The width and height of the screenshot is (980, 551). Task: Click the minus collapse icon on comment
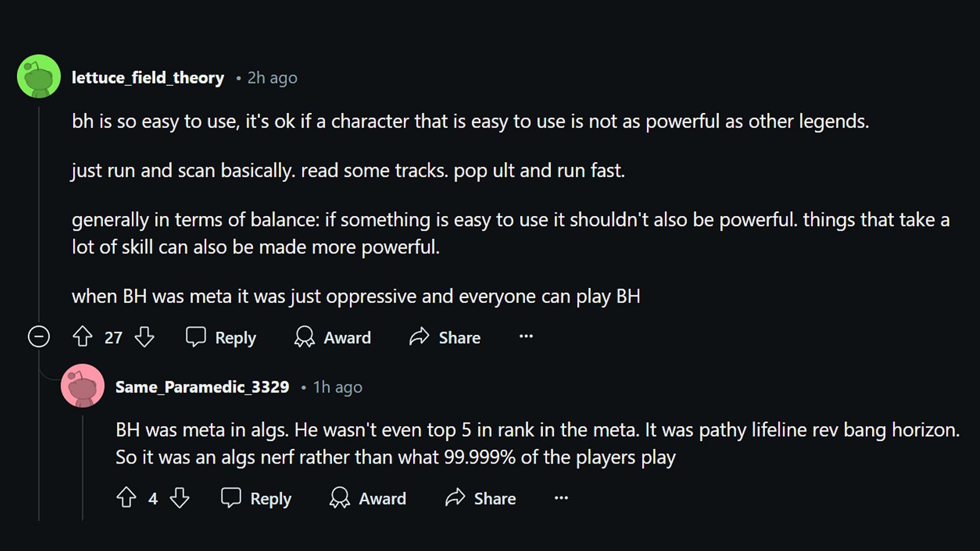[38, 336]
